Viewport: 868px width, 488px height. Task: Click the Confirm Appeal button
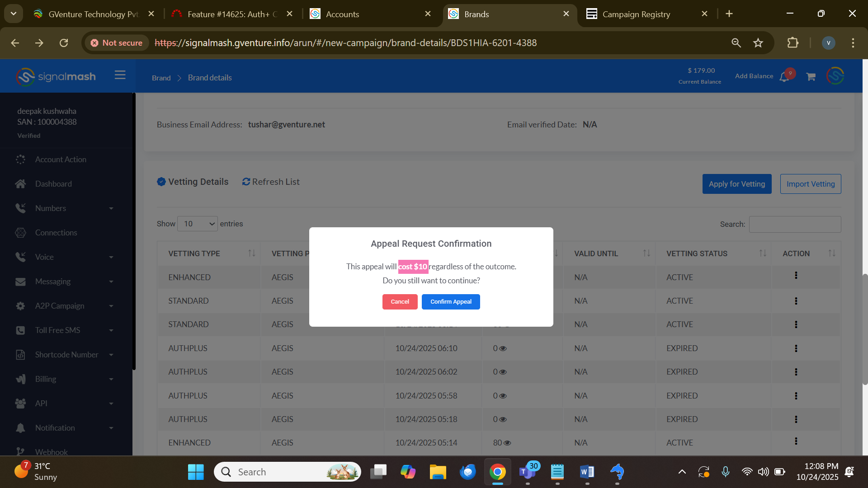[451, 302]
